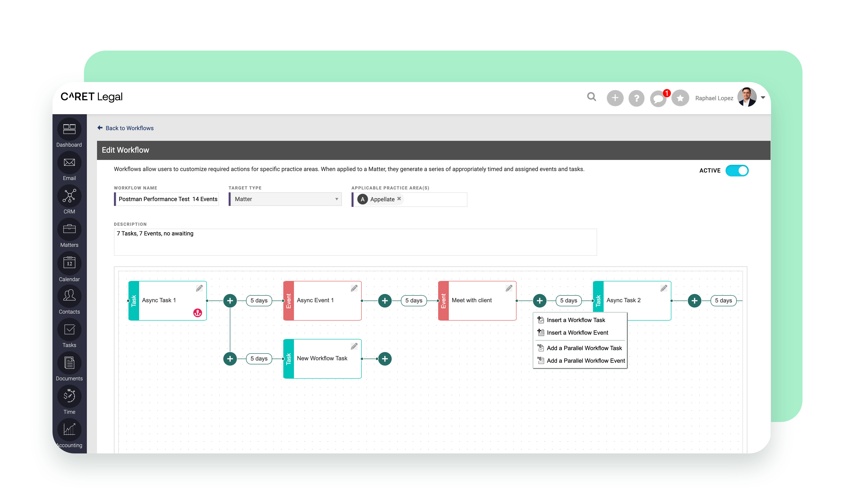Open the Documents sidebar icon
The height and width of the screenshot is (504, 855).
click(69, 363)
